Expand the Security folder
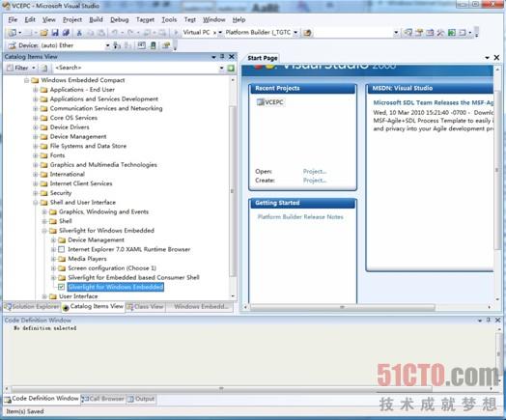Viewport: 506px width, 420px height. click(36, 193)
